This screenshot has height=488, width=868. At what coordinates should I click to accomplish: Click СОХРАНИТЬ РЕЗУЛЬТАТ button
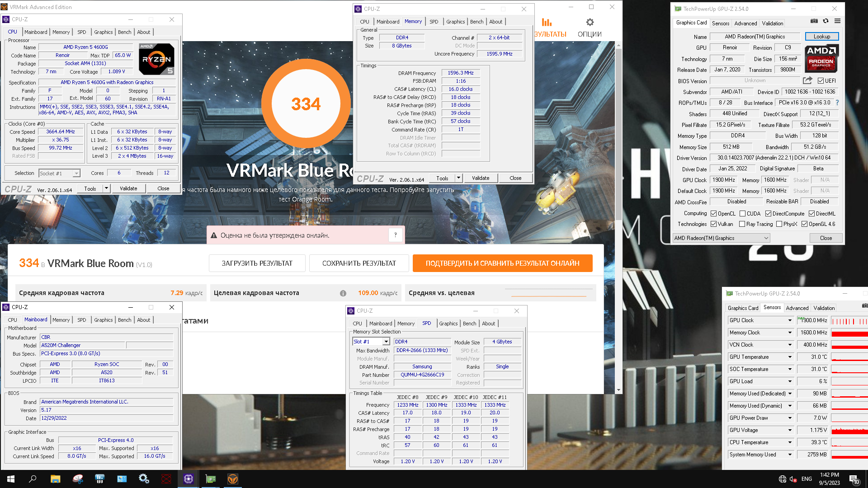[359, 263]
